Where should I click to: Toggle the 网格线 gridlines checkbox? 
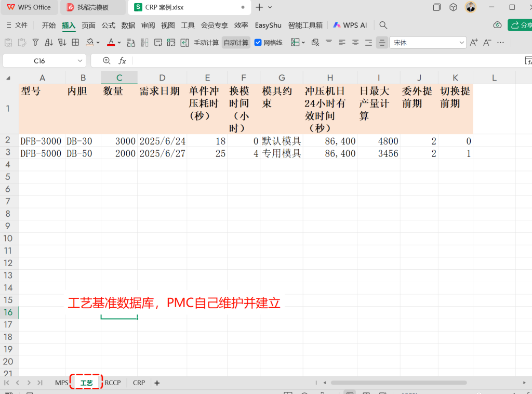258,43
